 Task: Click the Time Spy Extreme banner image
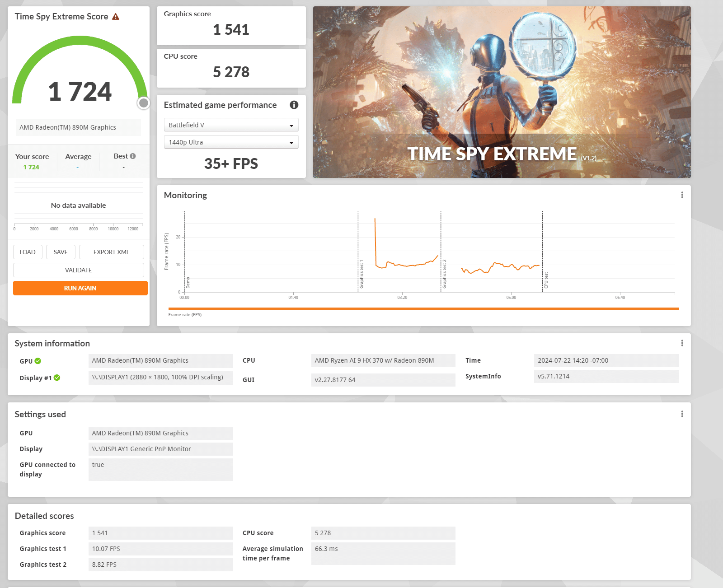click(x=502, y=92)
